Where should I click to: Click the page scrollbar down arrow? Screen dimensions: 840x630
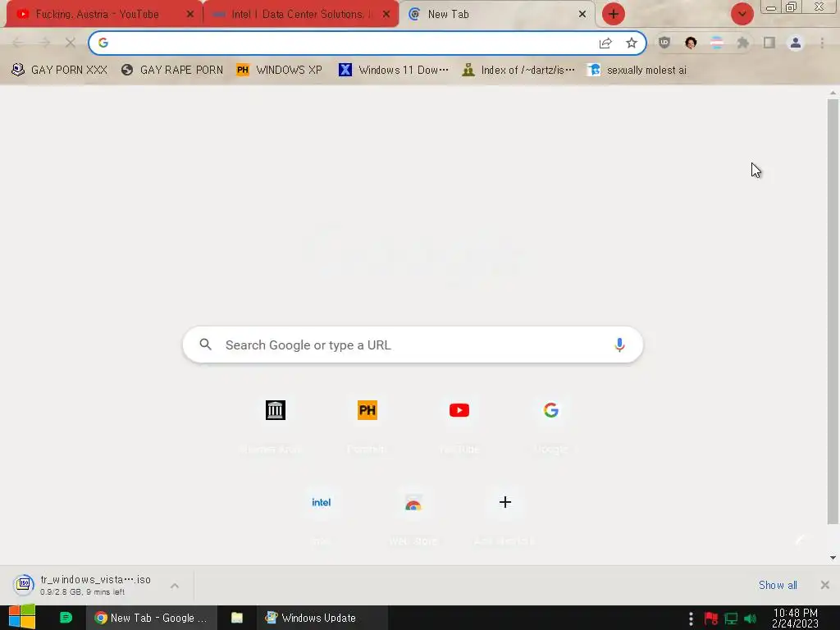(x=833, y=558)
